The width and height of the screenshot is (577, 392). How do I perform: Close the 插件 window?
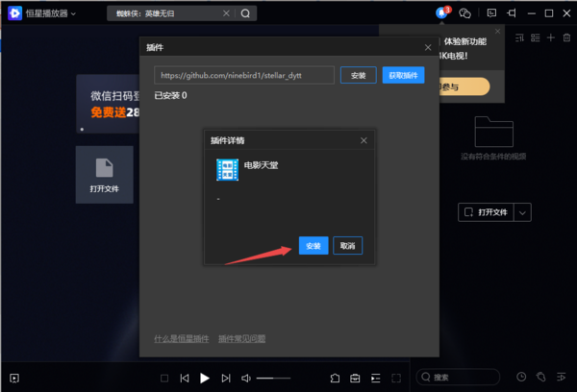[428, 47]
